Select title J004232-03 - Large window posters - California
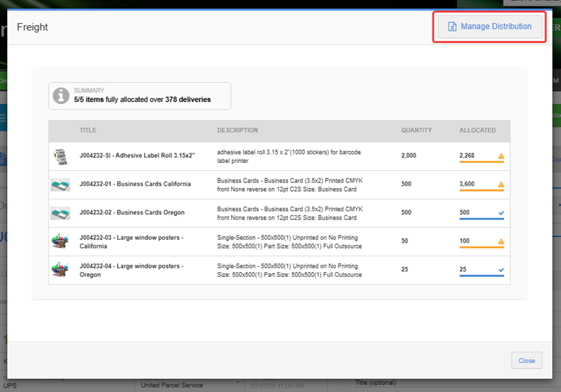Screen dimensions: 561x392 [131, 242]
